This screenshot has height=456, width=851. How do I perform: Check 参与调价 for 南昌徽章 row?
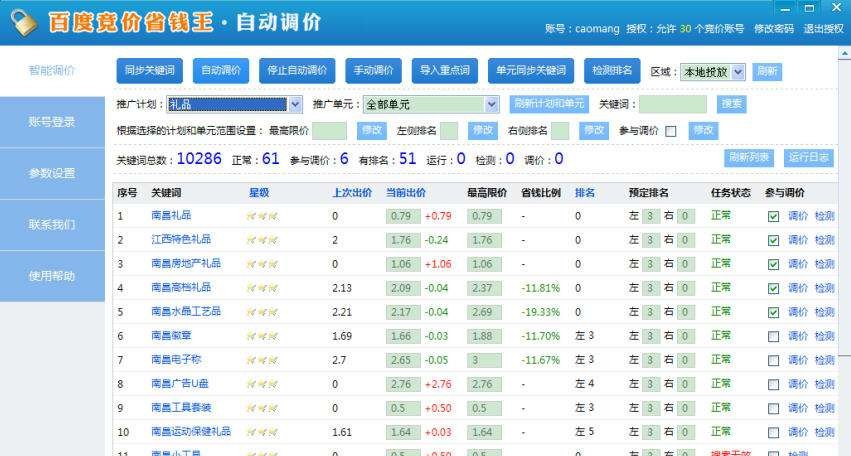tap(773, 337)
